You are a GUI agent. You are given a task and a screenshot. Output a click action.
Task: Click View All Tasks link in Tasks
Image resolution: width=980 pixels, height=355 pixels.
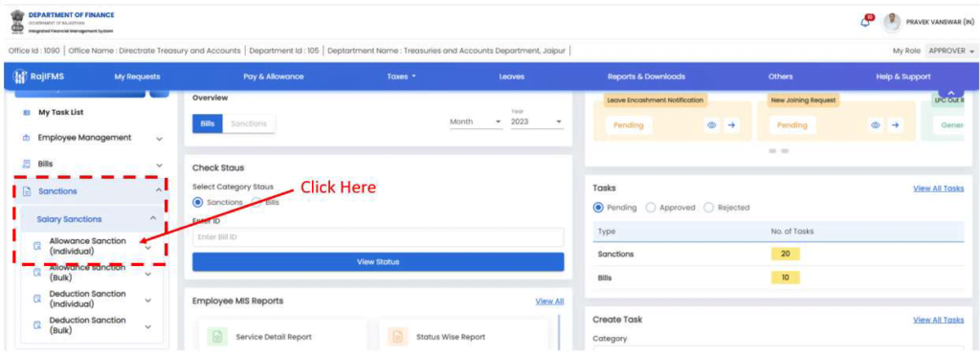click(938, 189)
